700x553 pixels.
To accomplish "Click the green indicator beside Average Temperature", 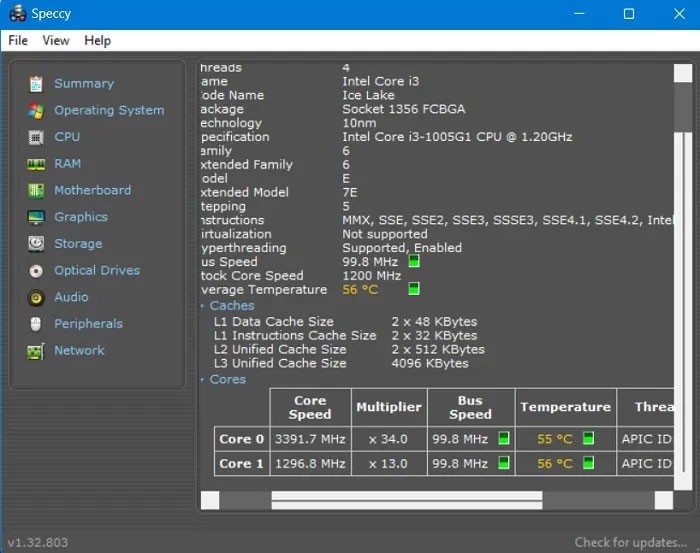I will point(414,290).
